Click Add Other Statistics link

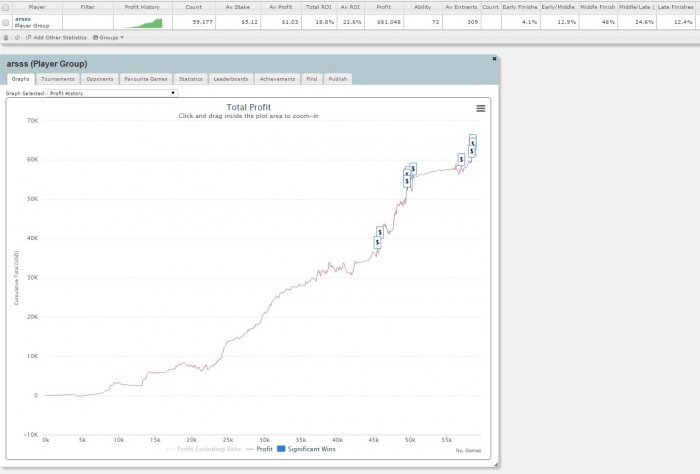[x=57, y=37]
